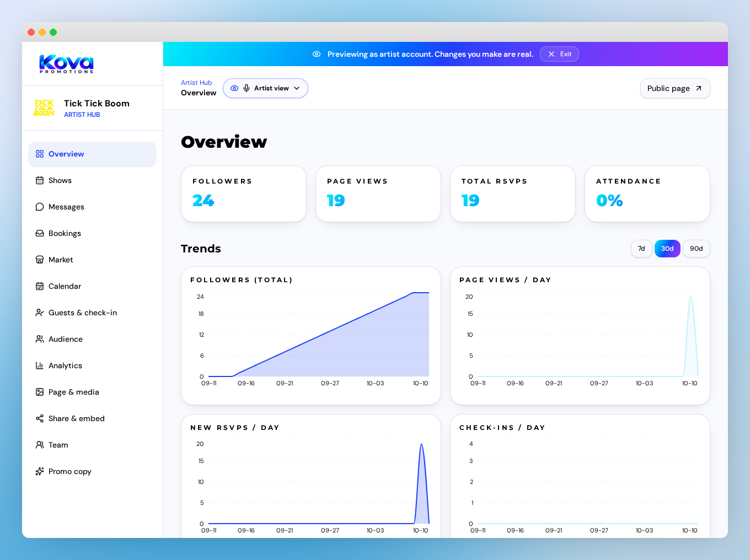Open Messages from the sidebar

[92, 207]
